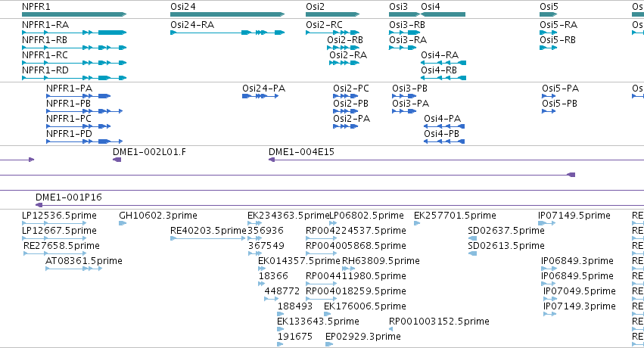Open EST RP004005868.5prime
The width and height of the screenshot is (644, 348).
pos(356,246)
